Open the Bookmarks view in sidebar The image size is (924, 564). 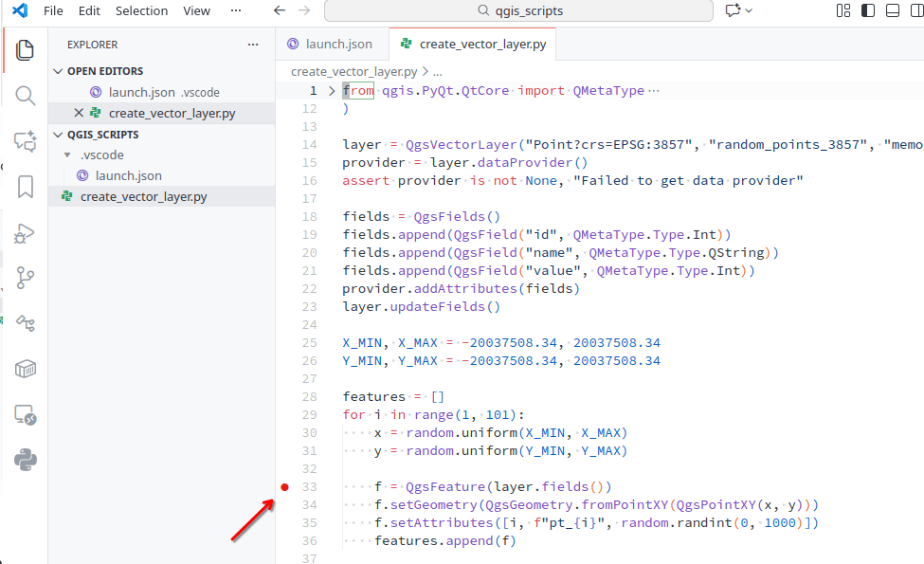[26, 187]
